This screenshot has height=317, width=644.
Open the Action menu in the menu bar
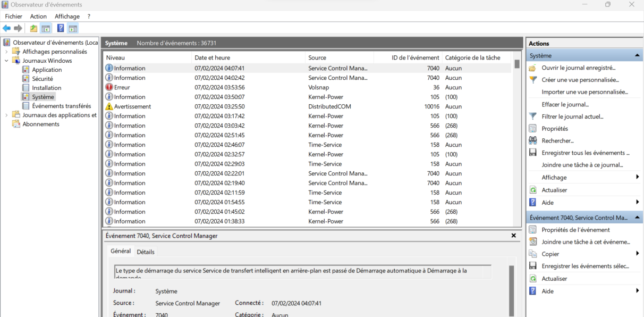click(x=38, y=16)
